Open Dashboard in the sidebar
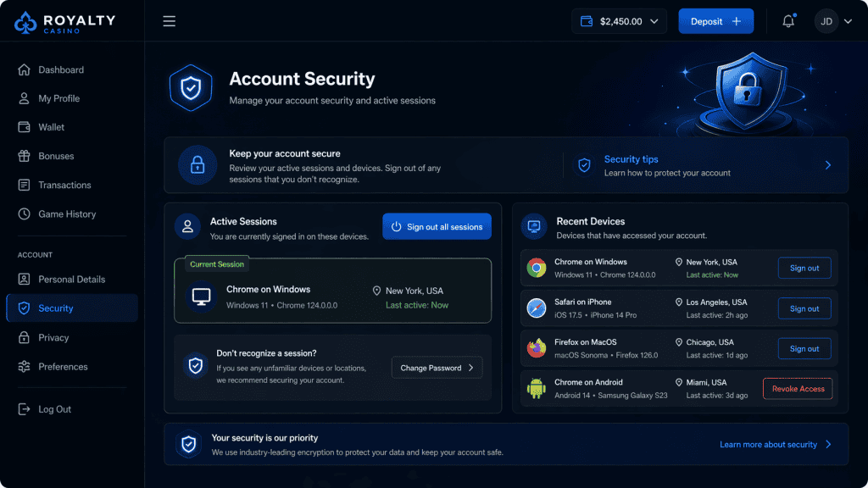This screenshot has width=868, height=488. tap(61, 69)
